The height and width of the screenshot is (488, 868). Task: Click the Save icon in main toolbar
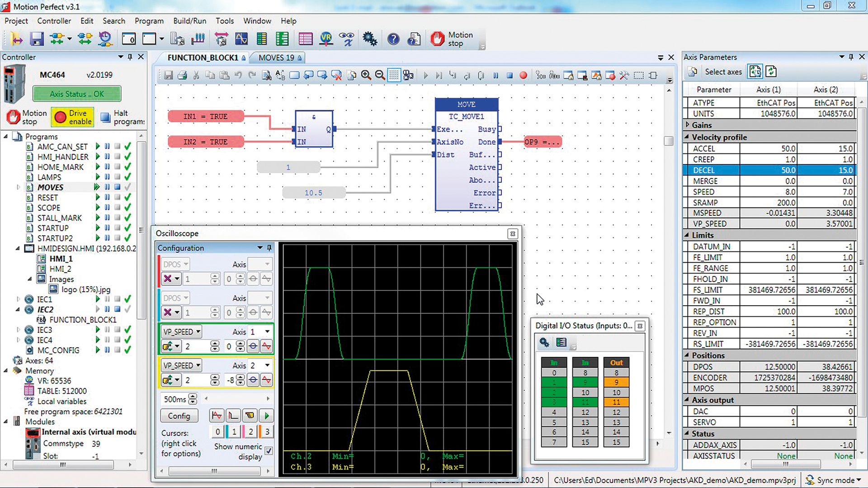coord(37,39)
